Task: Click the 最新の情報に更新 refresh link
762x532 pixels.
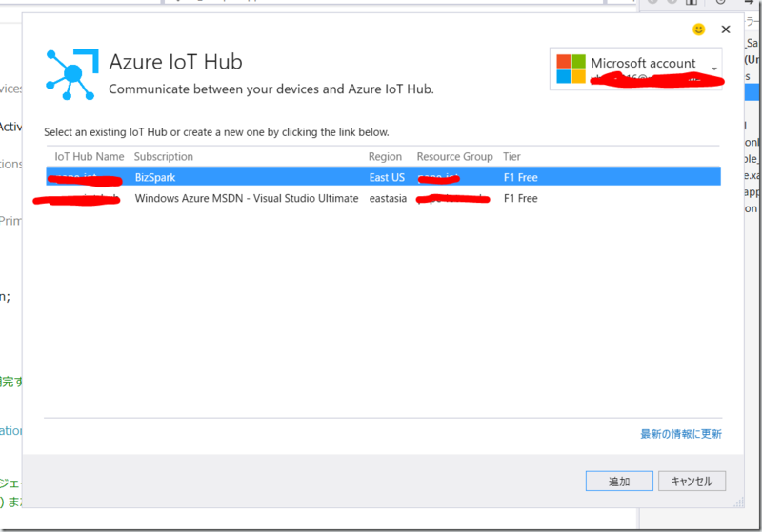Action: coord(680,433)
